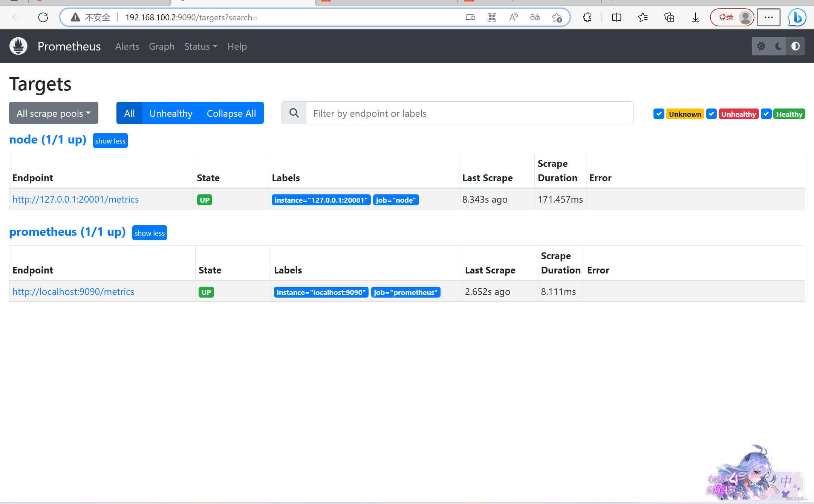The width and height of the screenshot is (814, 504).
Task: Open the Alerts page
Action: (127, 46)
